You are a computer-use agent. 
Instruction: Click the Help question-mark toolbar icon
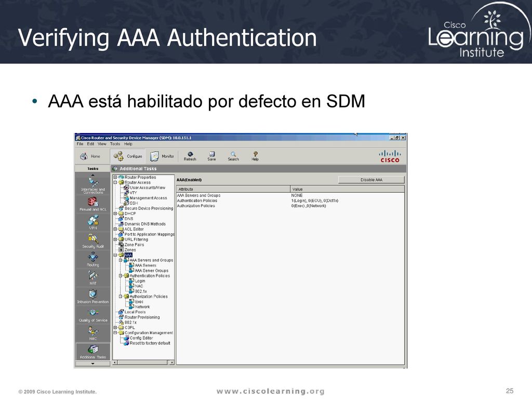click(255, 156)
